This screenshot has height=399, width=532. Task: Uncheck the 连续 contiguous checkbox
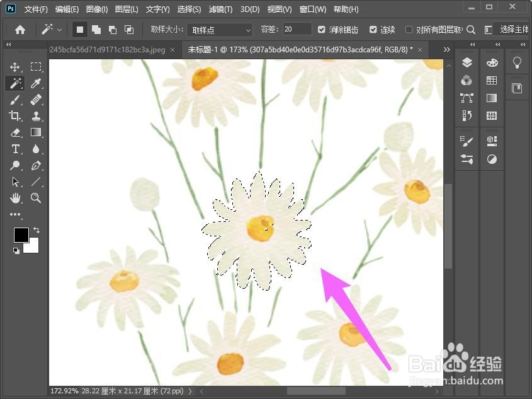click(373, 30)
